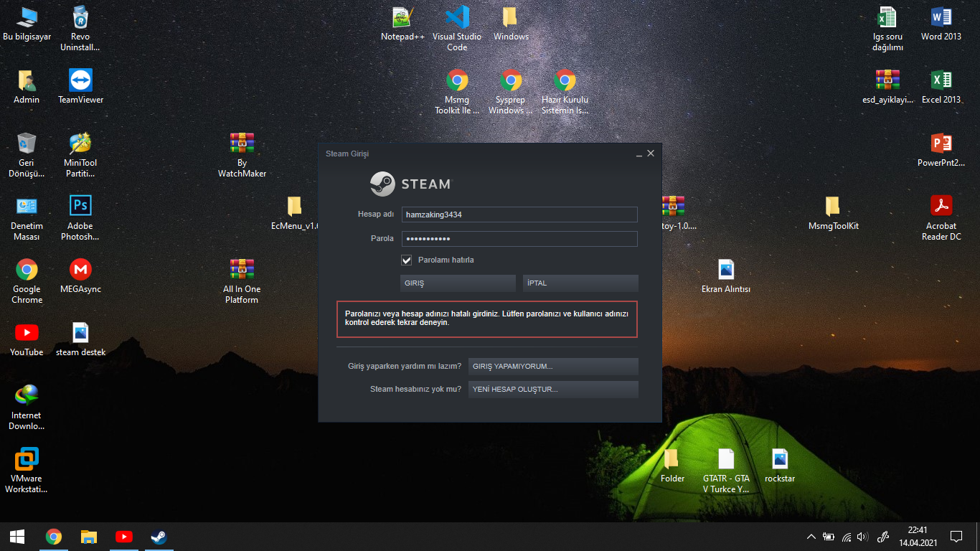Viewport: 980px width, 551px height.
Task: Cancel login with the İPTAL button
Action: [580, 283]
